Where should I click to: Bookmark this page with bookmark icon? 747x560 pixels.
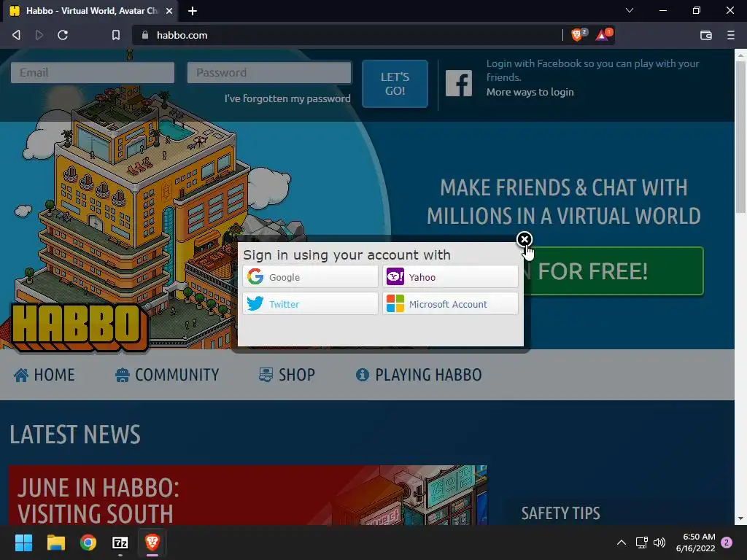click(x=116, y=35)
